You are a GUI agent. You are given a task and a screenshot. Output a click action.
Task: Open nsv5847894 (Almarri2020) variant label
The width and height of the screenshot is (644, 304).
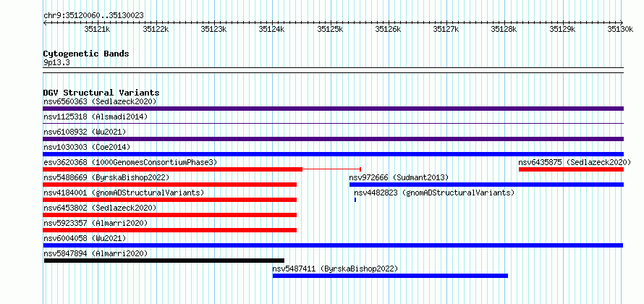pos(96,253)
